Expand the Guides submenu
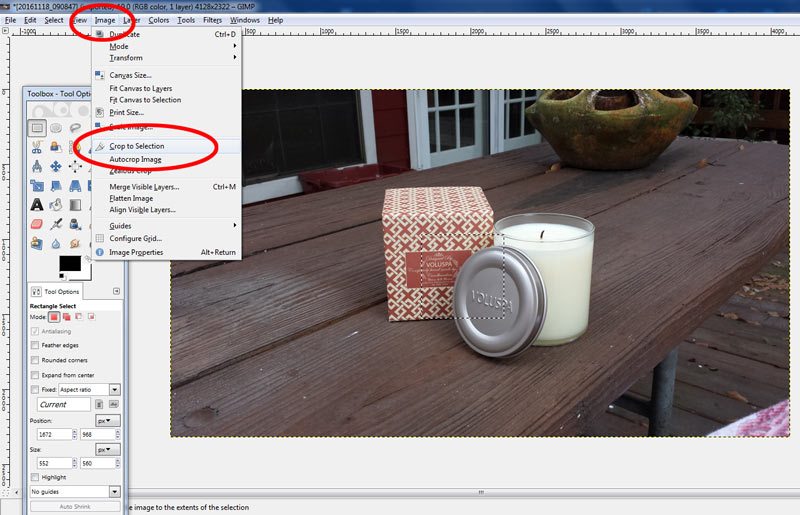The image size is (800, 515). (166, 226)
